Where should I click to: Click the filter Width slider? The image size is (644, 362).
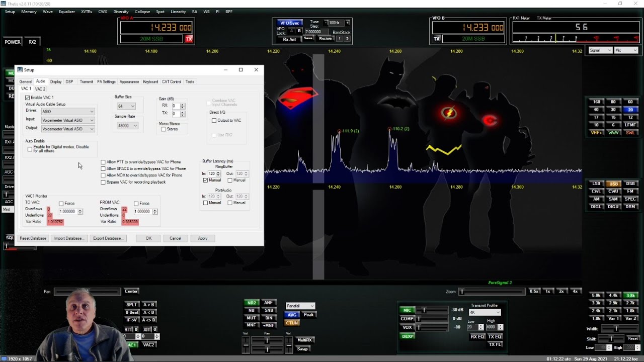point(619,329)
